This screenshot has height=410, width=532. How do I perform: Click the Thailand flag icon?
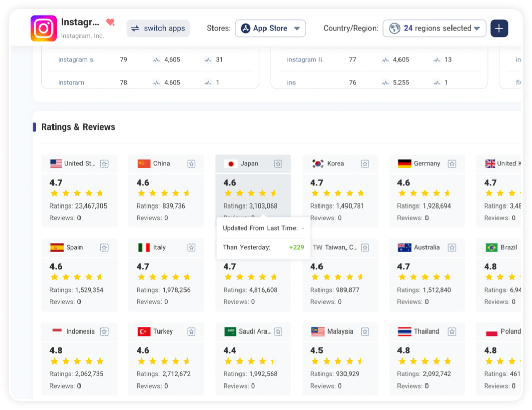(x=405, y=331)
